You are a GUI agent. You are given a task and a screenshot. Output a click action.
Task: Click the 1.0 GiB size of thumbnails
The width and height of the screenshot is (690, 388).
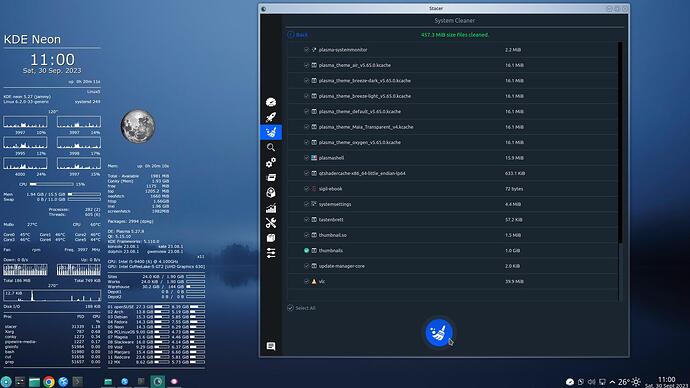(x=512, y=251)
